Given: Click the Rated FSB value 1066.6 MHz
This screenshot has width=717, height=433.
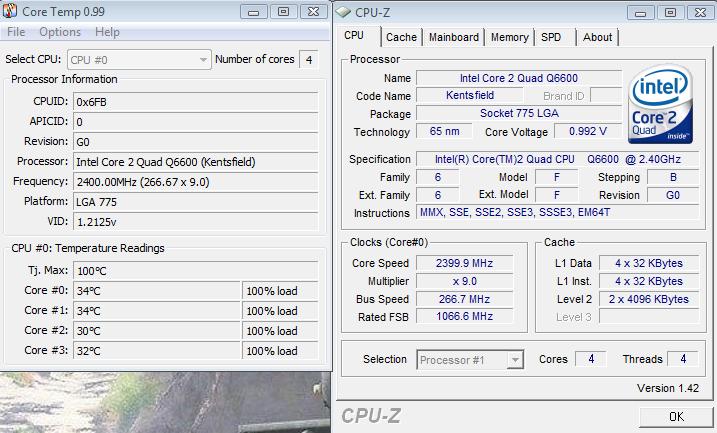Looking at the screenshot, I should point(465,316).
